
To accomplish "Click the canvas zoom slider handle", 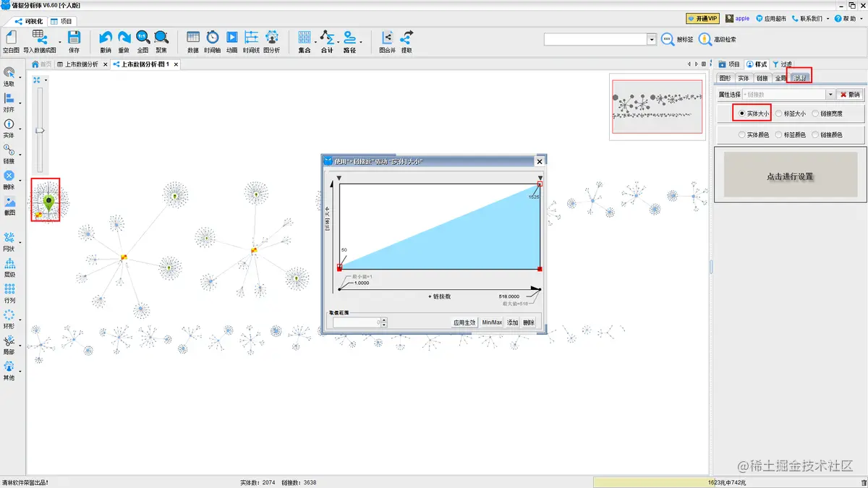I will (x=41, y=131).
